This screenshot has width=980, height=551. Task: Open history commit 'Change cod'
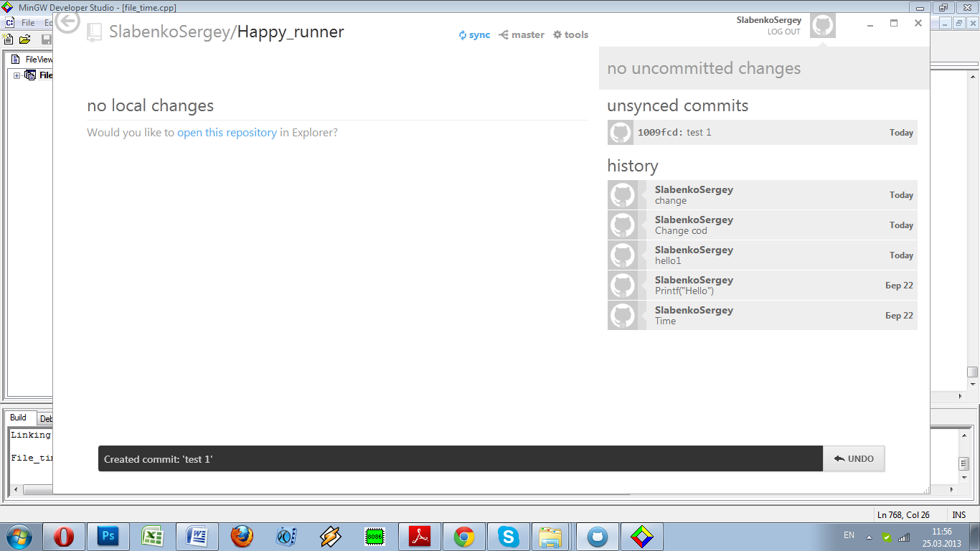point(762,225)
